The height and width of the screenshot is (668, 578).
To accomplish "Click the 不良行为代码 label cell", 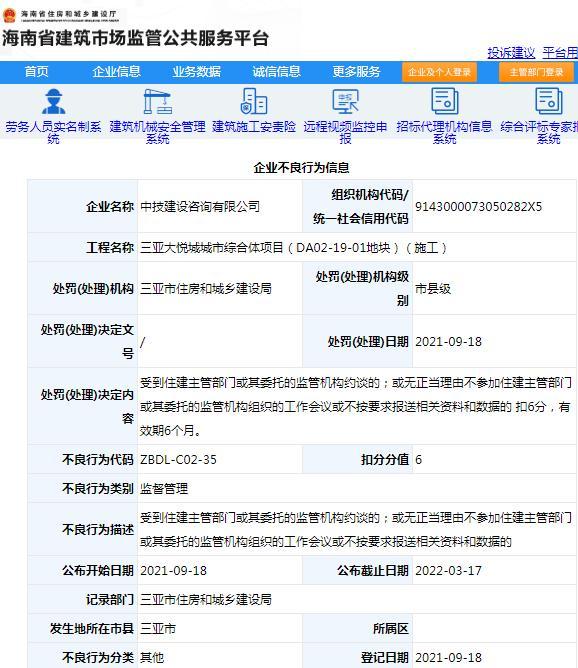I will click(x=83, y=460).
